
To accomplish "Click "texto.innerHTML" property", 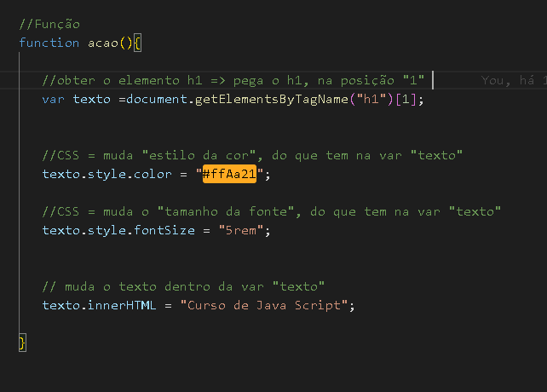I will [99, 305].
